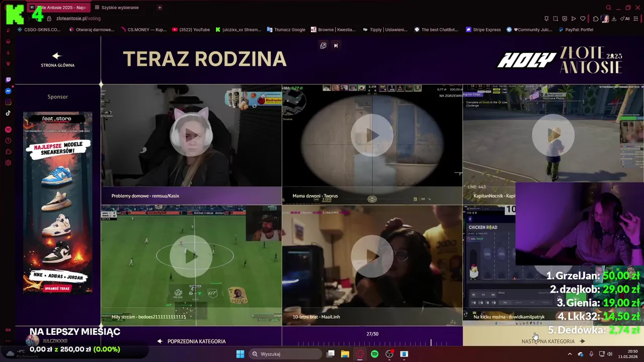Viewport: 644px width, 362px height.
Task: Switch to Złote Antosie 2025 tab
Action: tap(58, 8)
